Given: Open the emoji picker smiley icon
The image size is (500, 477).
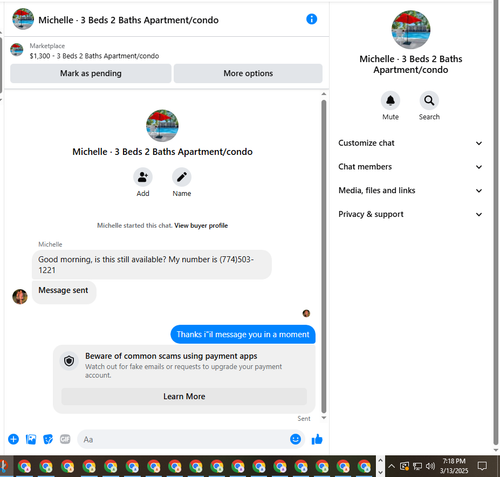Looking at the screenshot, I should 295,439.
